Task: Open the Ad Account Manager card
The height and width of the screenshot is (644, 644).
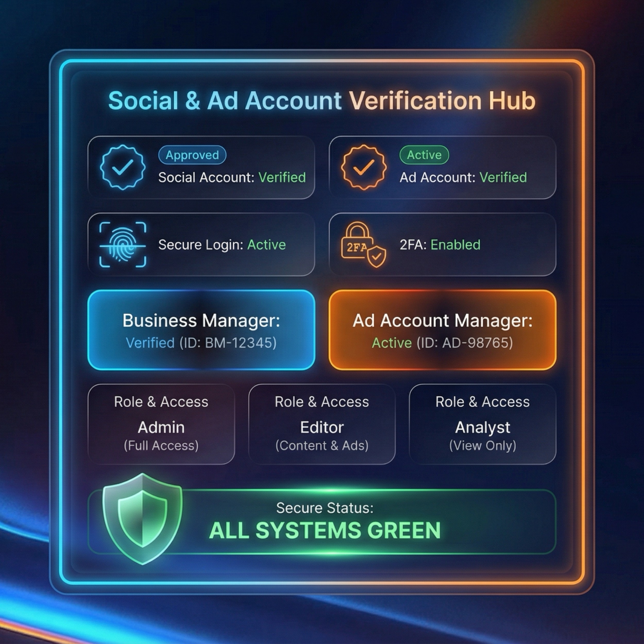Action: (x=442, y=330)
